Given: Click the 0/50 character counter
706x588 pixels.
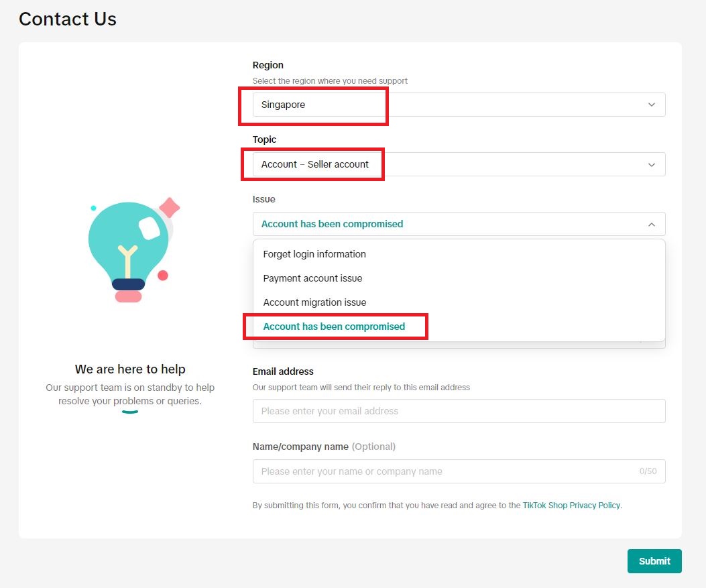Looking at the screenshot, I should coord(648,471).
